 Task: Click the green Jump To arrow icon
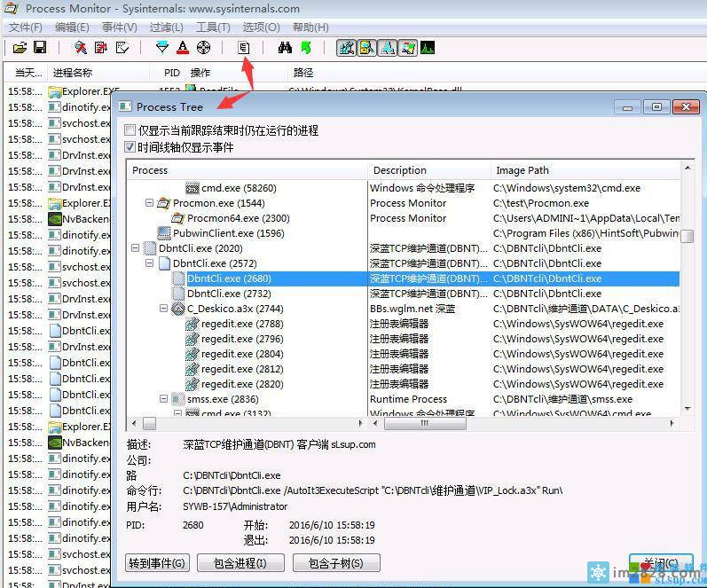[x=305, y=47]
